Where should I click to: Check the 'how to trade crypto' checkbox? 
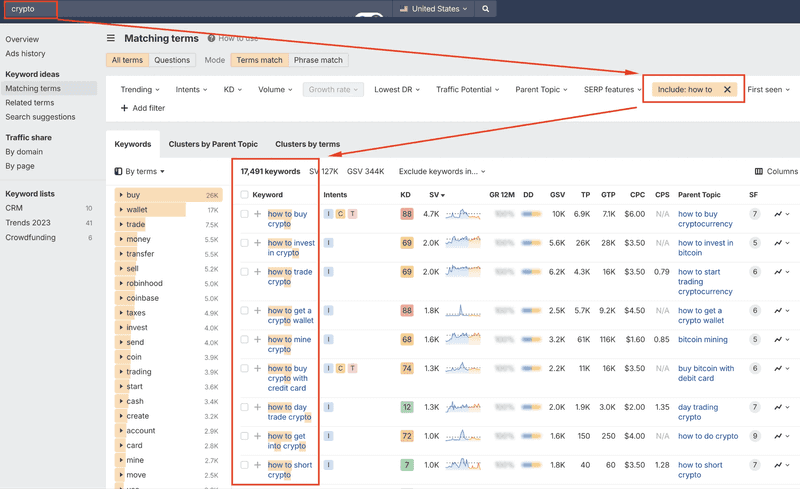(244, 272)
